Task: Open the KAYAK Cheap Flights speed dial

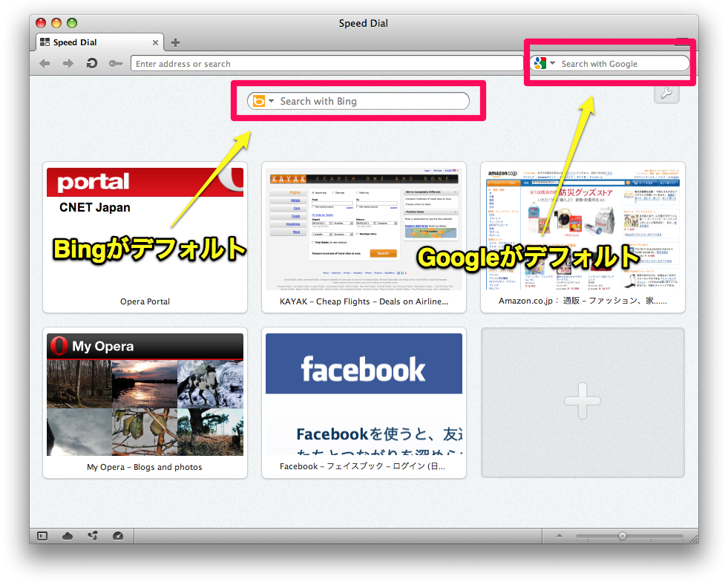Action: (x=364, y=238)
